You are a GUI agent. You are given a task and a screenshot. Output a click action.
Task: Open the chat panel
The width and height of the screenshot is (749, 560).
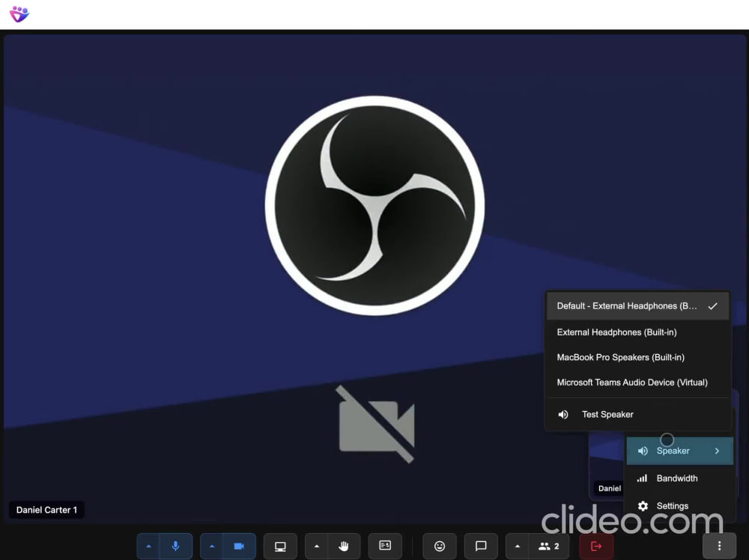[x=481, y=547]
